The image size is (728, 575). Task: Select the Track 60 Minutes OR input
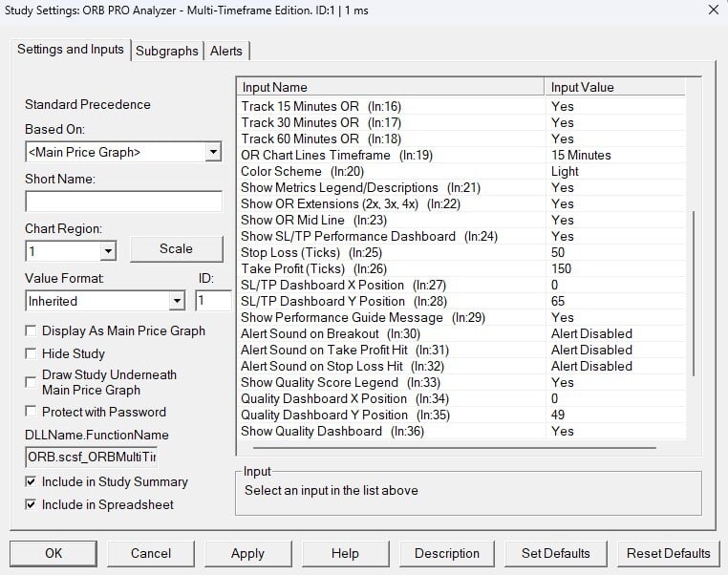coord(462,138)
